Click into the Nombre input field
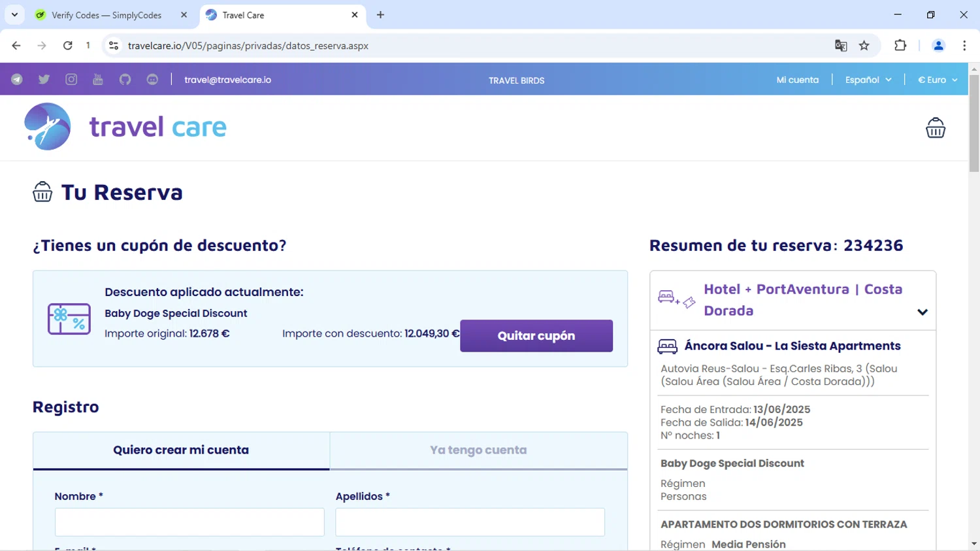This screenshot has width=980, height=551. click(189, 522)
